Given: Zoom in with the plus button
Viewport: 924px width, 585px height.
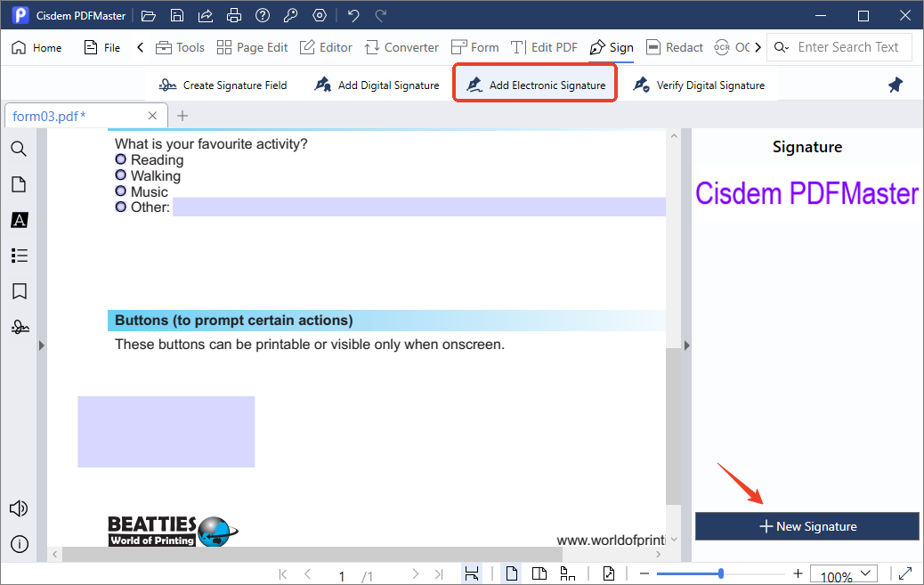Looking at the screenshot, I should pos(798,573).
